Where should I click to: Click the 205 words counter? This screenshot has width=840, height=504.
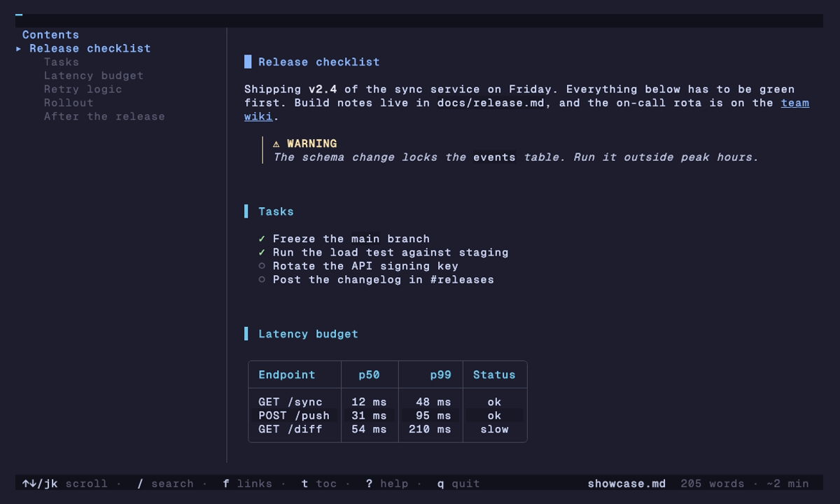coord(713,484)
